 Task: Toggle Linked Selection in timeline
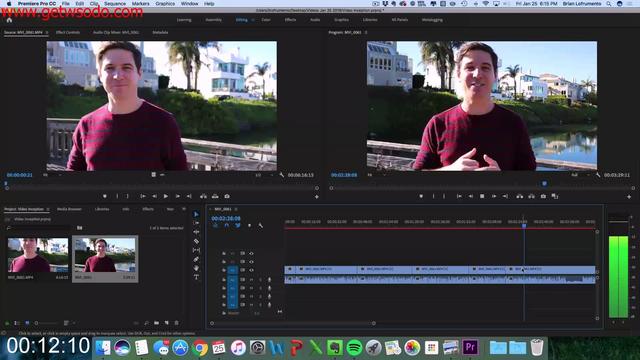click(x=238, y=225)
